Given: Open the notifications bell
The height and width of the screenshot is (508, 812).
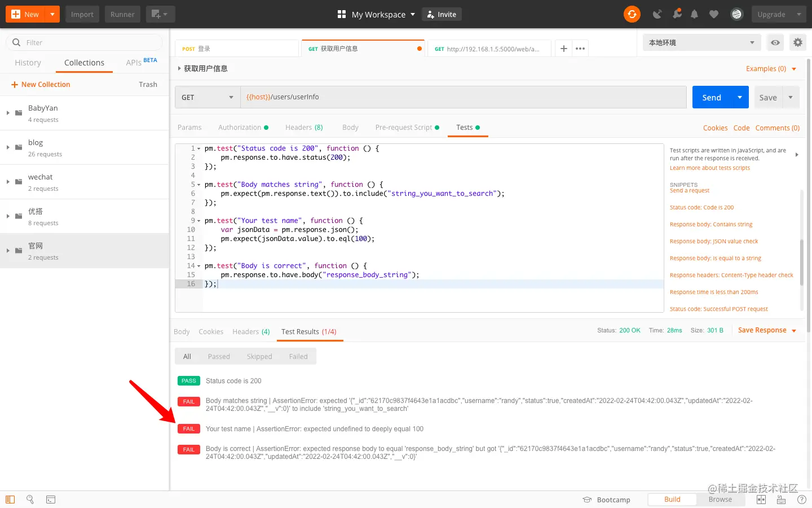Looking at the screenshot, I should pos(695,14).
